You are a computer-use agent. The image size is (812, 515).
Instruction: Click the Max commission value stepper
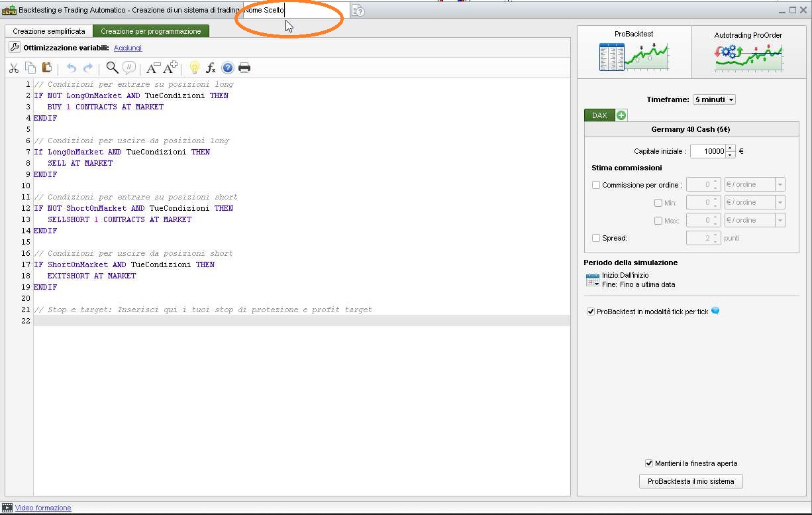[x=716, y=220]
